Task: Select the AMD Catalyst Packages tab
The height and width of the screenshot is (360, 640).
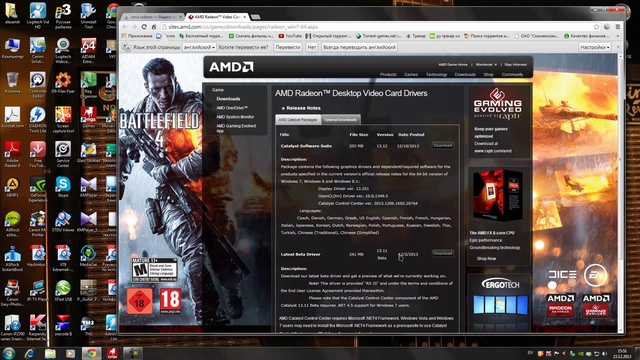Action: click(298, 120)
